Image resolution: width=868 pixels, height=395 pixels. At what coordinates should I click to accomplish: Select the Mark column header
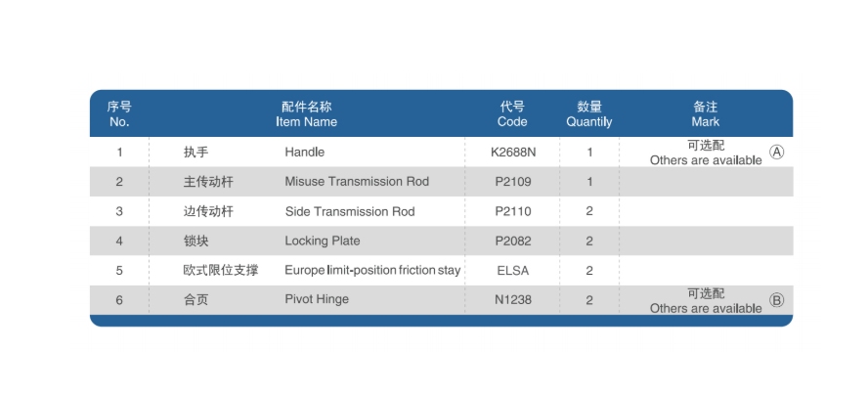[x=706, y=114]
